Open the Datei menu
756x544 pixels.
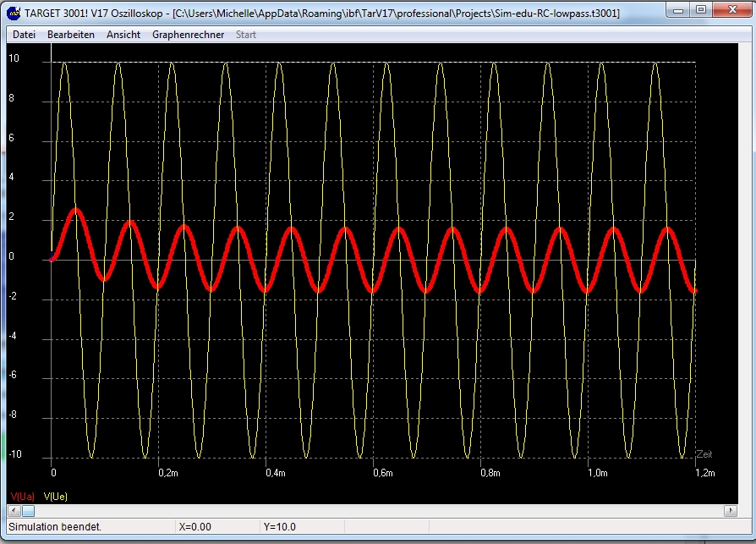pyautogui.click(x=24, y=35)
